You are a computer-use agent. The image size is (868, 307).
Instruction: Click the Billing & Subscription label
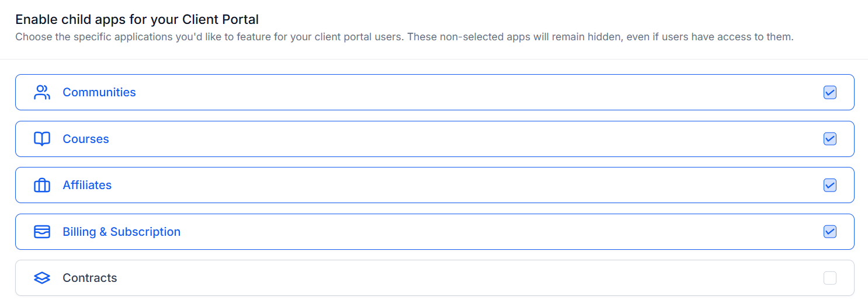(121, 232)
